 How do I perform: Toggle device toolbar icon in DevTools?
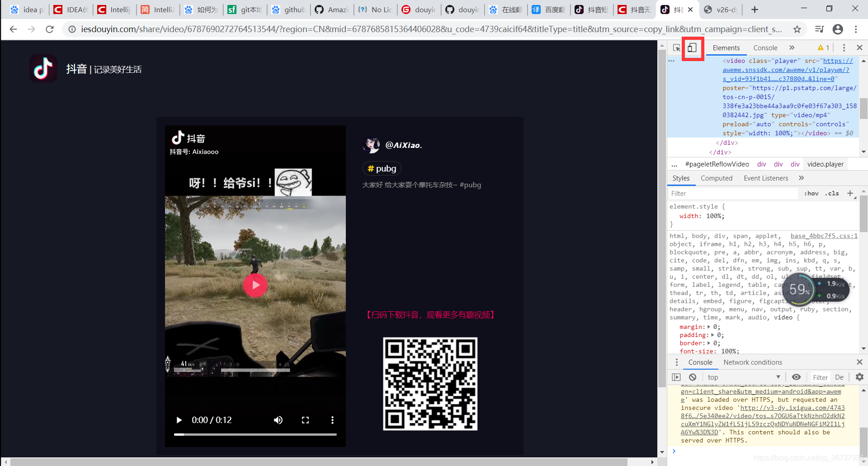[x=692, y=48]
